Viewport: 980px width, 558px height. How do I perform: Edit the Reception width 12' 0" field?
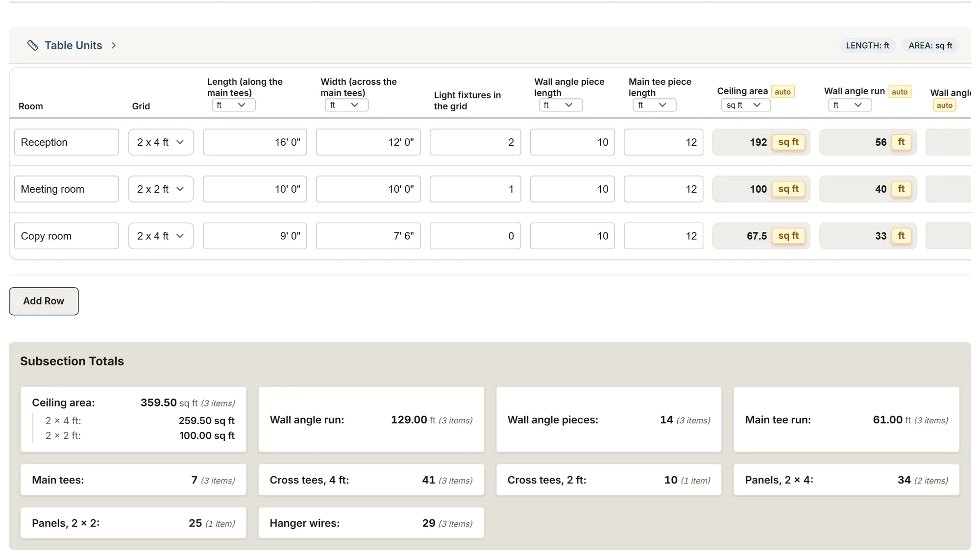368,142
